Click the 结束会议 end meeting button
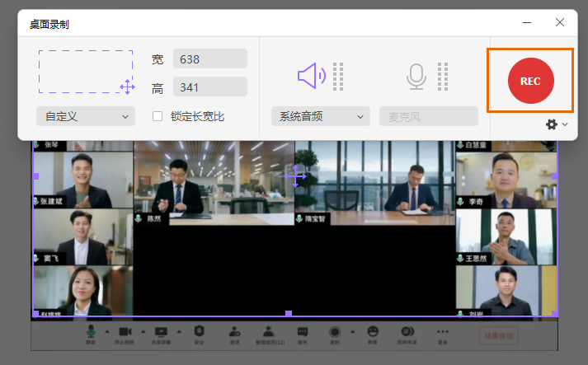The image size is (588, 365). (x=499, y=335)
